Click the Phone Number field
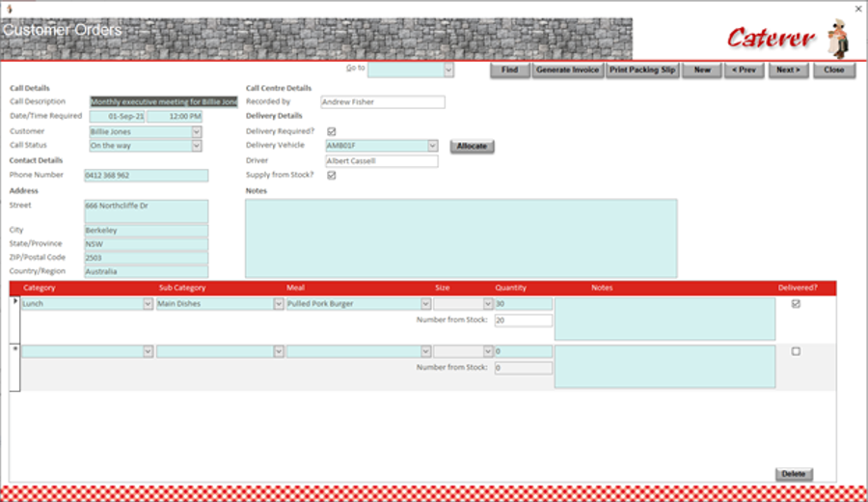 click(147, 175)
